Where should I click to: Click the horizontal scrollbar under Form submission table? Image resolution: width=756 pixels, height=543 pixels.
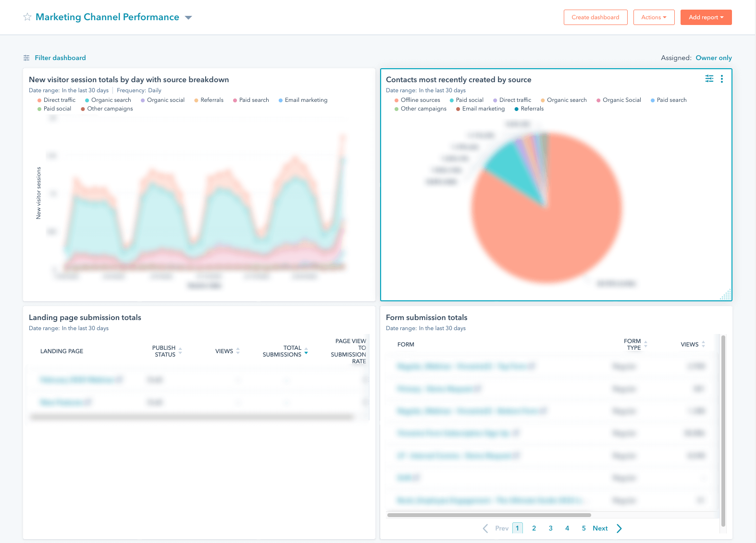tap(489, 515)
